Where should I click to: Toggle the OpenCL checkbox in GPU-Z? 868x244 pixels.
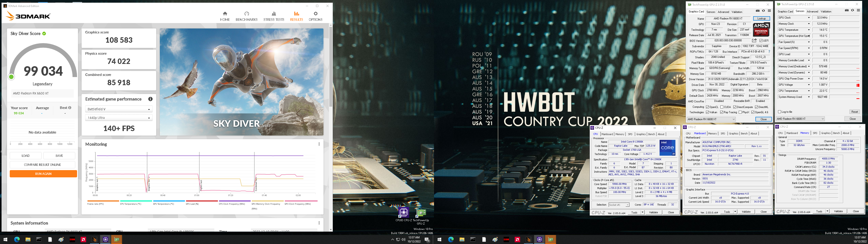[708, 107]
